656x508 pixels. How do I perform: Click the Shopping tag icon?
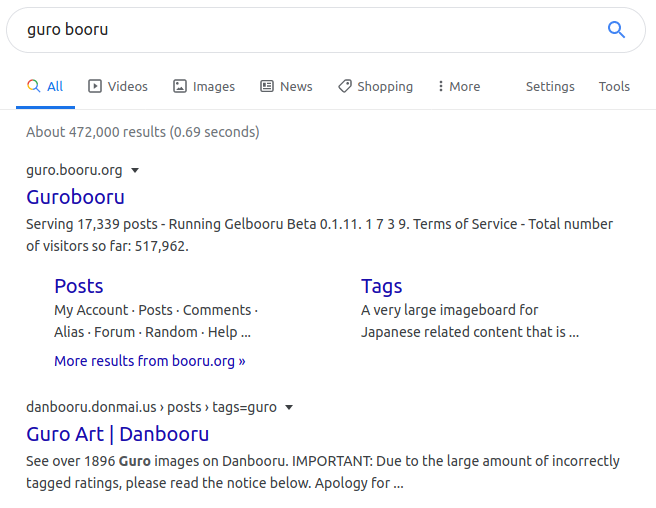point(344,86)
